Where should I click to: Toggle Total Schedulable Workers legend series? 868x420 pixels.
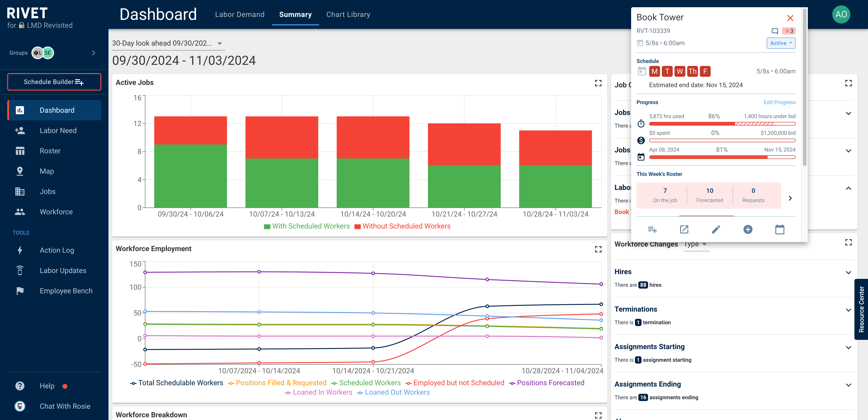(177, 383)
